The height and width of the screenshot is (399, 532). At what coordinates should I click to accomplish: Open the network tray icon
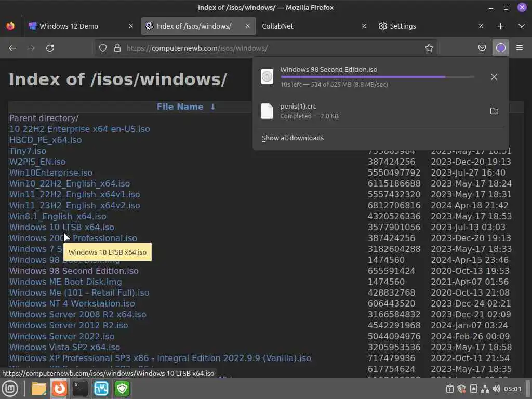[485, 389]
